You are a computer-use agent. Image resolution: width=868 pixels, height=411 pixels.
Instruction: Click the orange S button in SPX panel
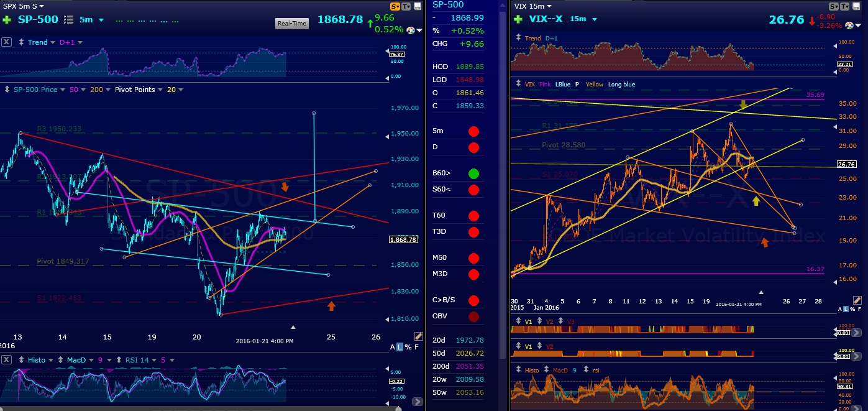pyautogui.click(x=395, y=6)
